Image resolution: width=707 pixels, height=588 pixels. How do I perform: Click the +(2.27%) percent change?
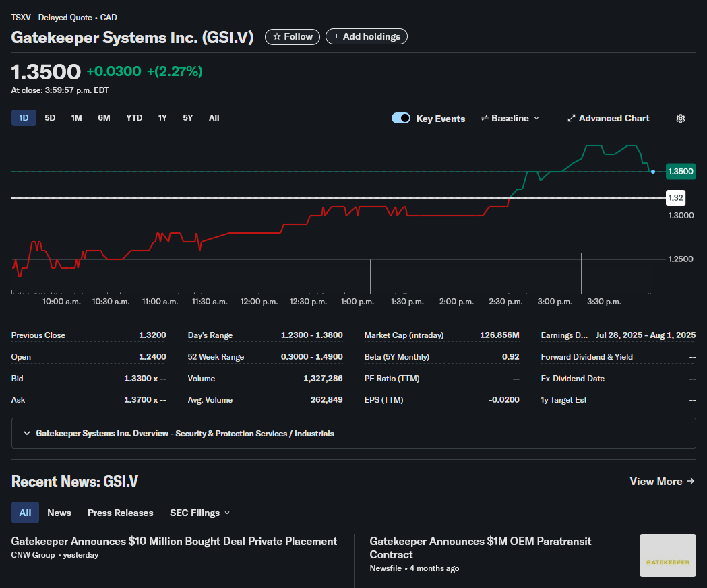175,71
